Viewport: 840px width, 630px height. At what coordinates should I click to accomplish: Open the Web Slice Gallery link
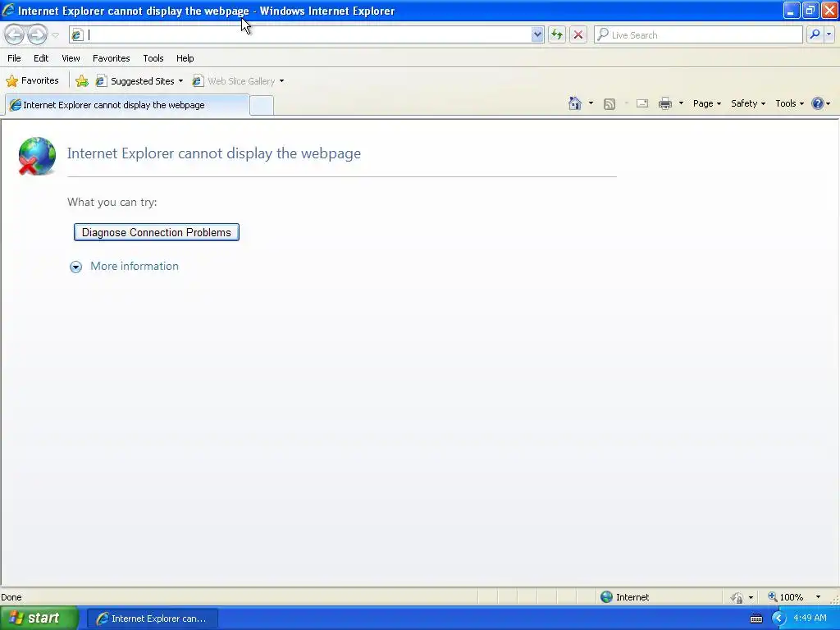[239, 81]
